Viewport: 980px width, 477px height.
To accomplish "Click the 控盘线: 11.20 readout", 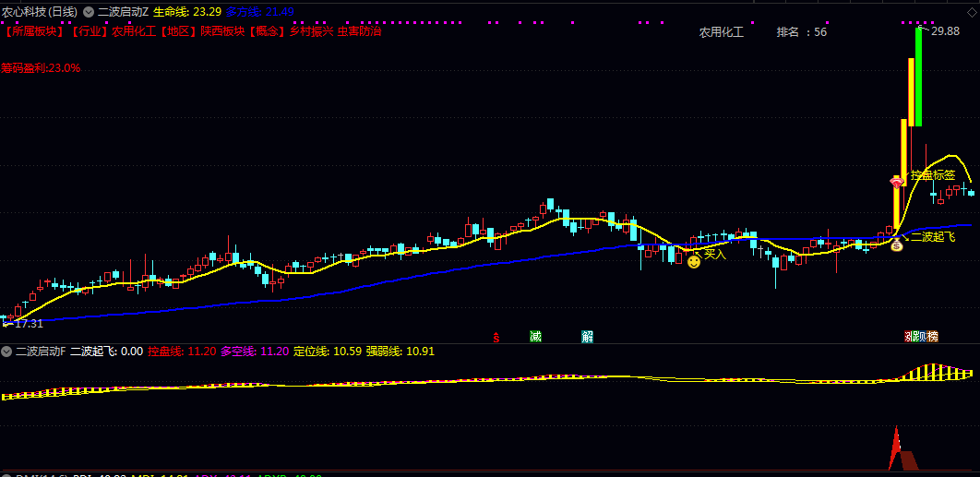I will (182, 352).
